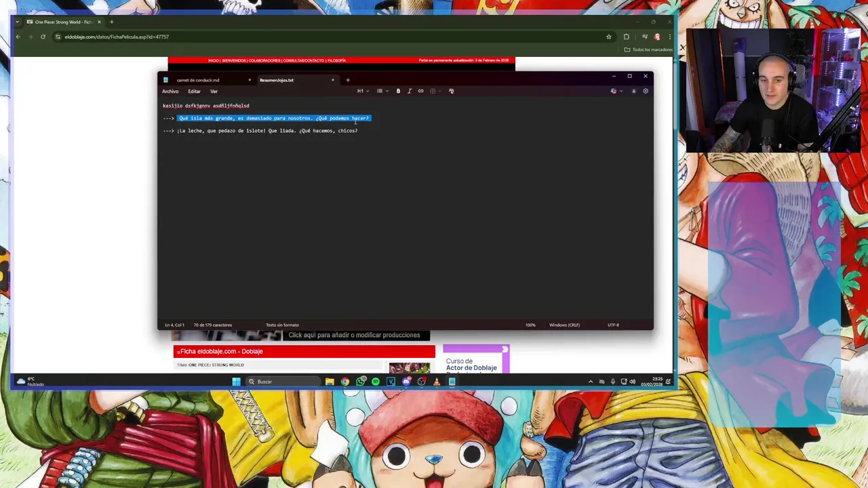Image resolution: width=868 pixels, height=488 pixels.
Task: Open the list style dropdown in Notepad
Action: pos(382,91)
